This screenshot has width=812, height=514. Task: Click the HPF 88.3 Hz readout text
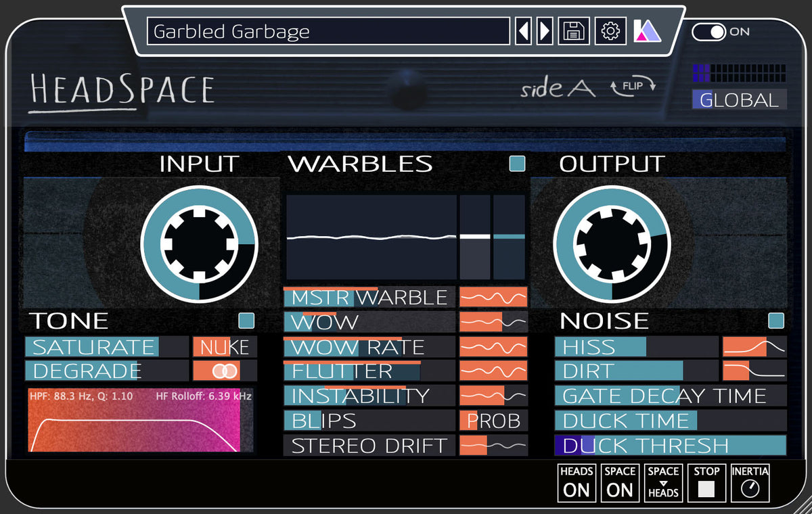83,397
